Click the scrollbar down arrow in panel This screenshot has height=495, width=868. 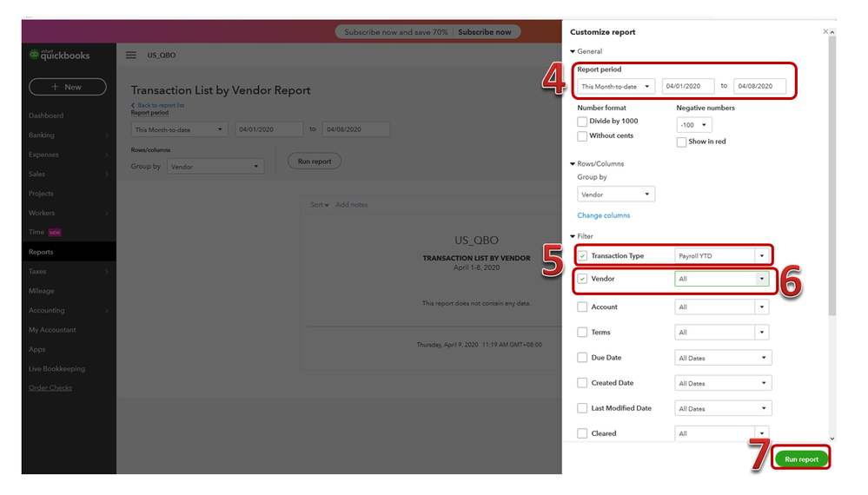click(x=832, y=439)
